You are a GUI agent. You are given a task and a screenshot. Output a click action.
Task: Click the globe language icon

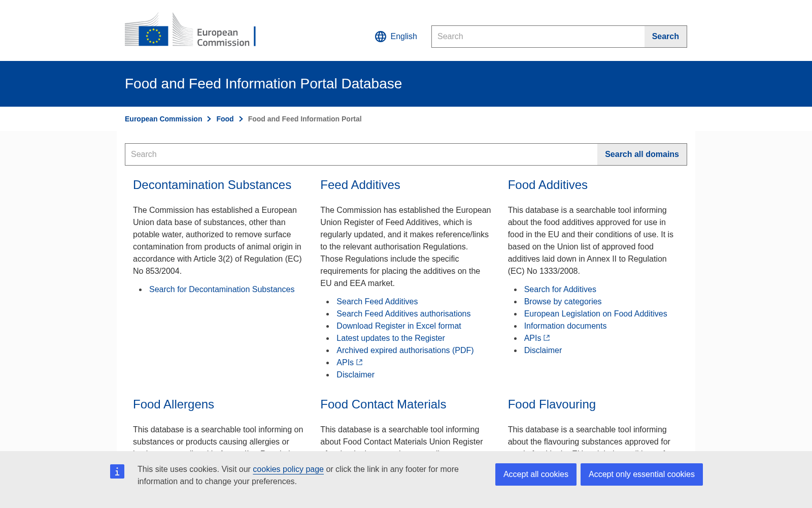[x=381, y=37]
